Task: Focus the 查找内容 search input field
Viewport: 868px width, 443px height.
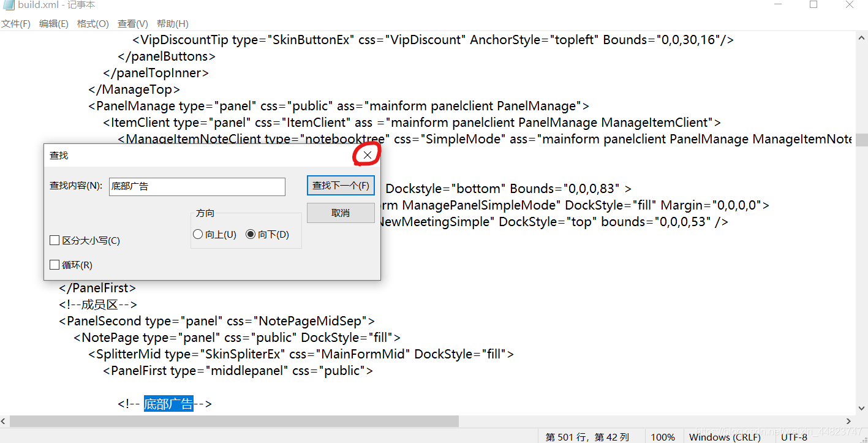Action: pyautogui.click(x=197, y=186)
